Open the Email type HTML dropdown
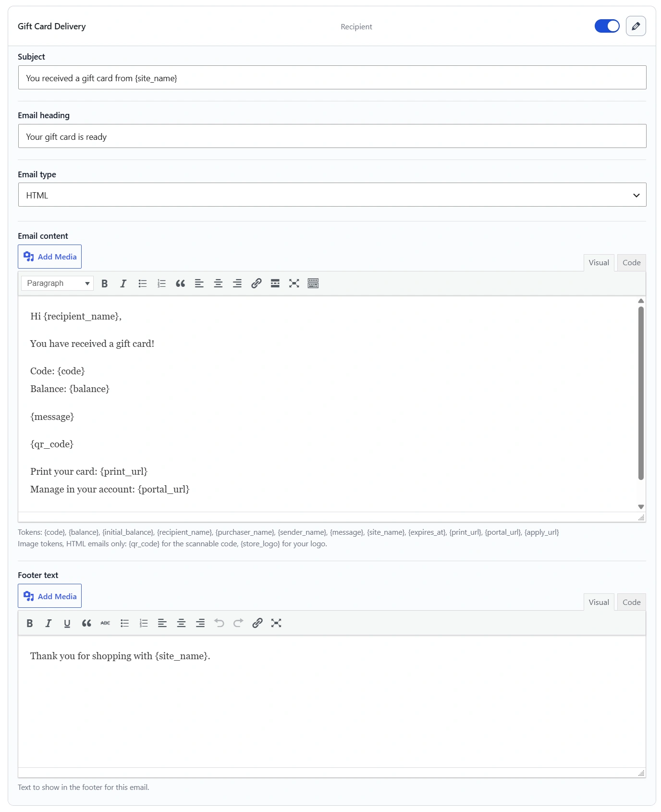 (x=332, y=195)
